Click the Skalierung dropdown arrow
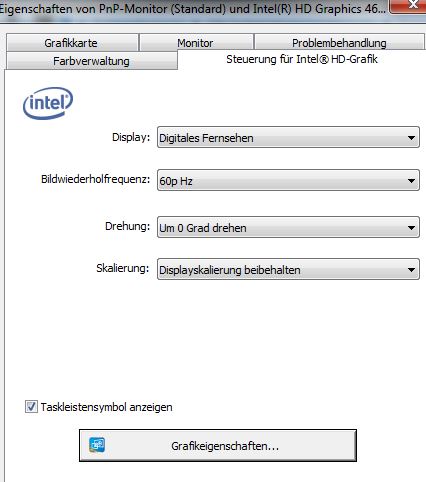 pos(411,269)
